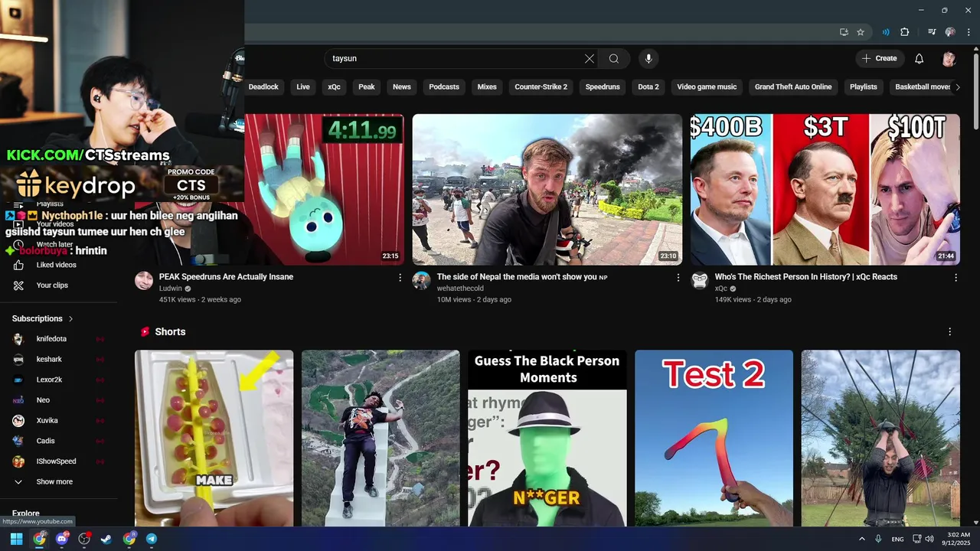Select the Peak filter chip
Image resolution: width=980 pixels, height=551 pixels.
point(367,86)
